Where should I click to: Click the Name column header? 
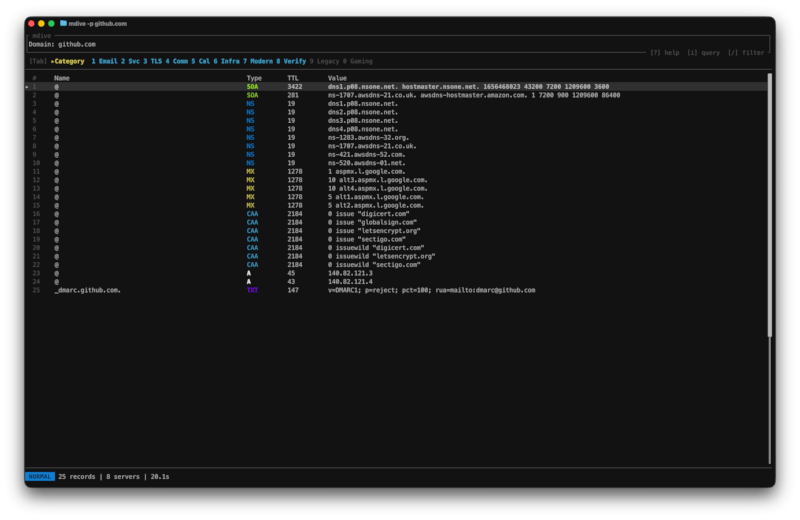tap(62, 78)
